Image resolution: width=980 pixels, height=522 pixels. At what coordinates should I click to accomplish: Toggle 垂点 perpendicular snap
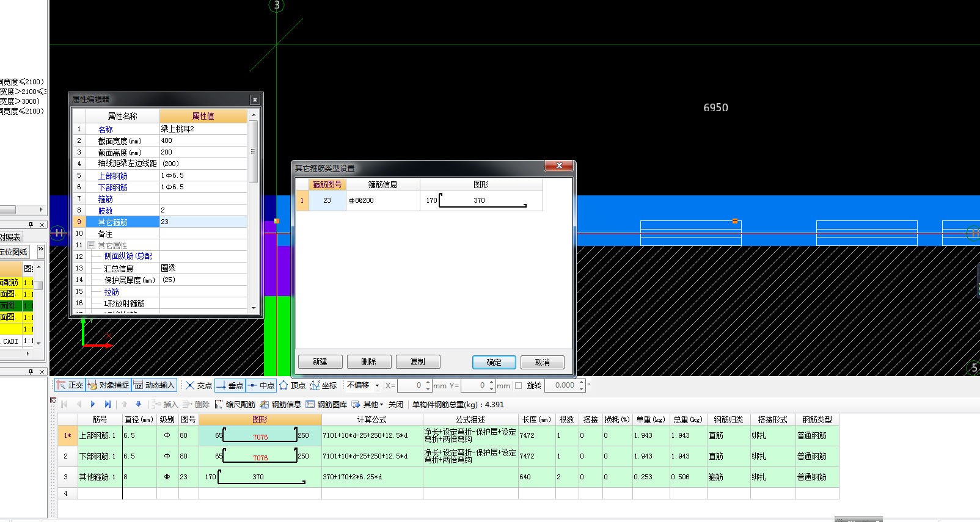(x=230, y=385)
